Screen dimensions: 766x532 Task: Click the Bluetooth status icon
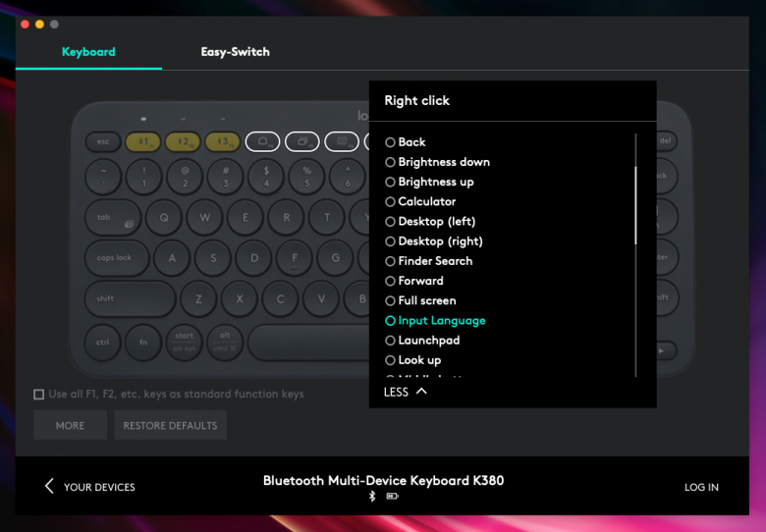372,497
